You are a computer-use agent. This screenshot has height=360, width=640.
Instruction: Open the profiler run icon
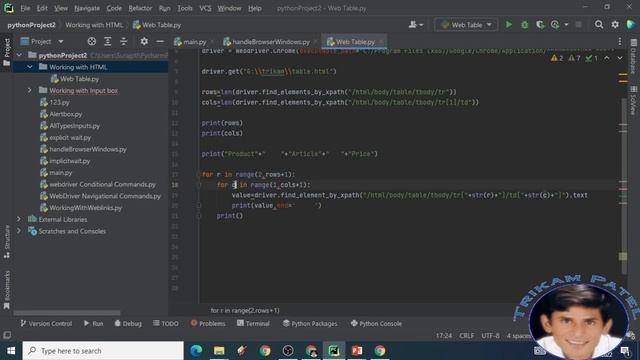pos(555,25)
